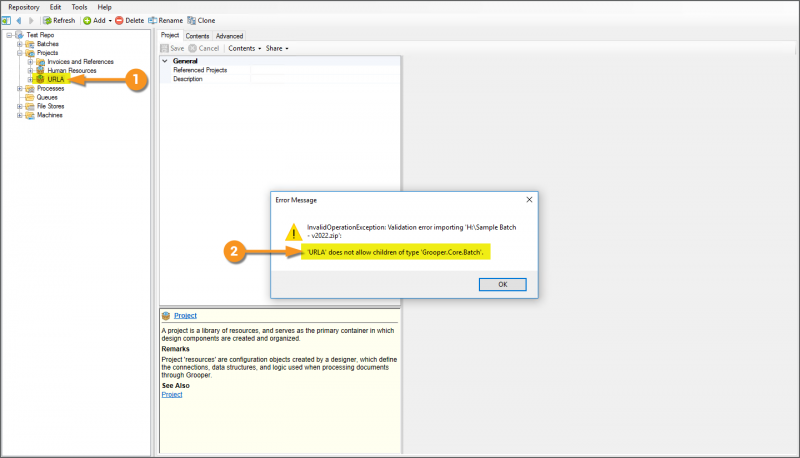Select the Machines folder icon

click(30, 115)
